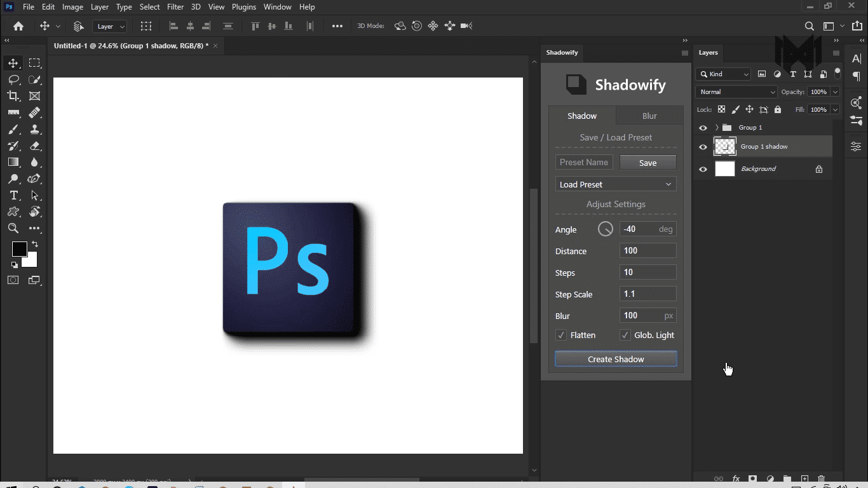The width and height of the screenshot is (868, 488).
Task: Click the Angle dial control
Action: coord(606,229)
